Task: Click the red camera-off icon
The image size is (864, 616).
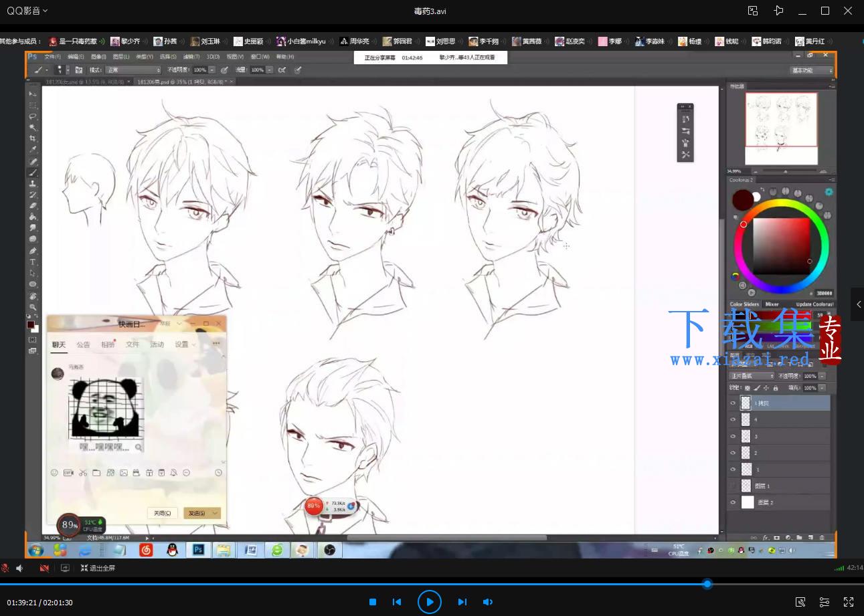Action: coord(44,568)
